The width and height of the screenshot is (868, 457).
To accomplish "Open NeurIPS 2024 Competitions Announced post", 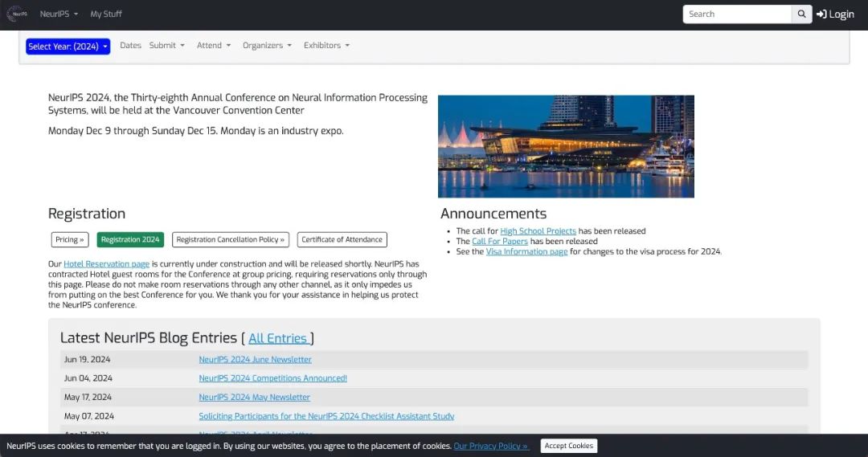I will [x=273, y=378].
